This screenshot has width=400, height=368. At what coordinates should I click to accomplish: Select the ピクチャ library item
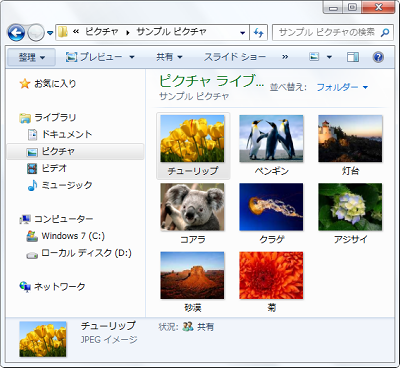75,152
